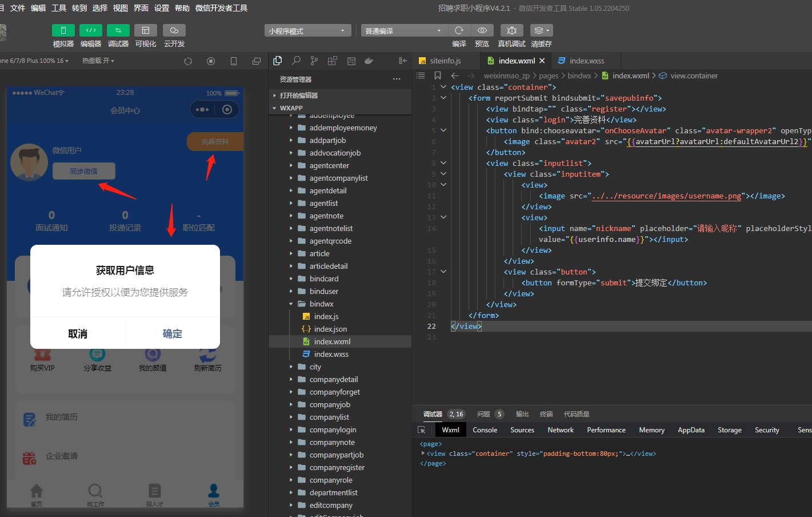Image resolution: width=812 pixels, height=517 pixels.
Task: Open the AppData devtools tab
Action: 691,430
